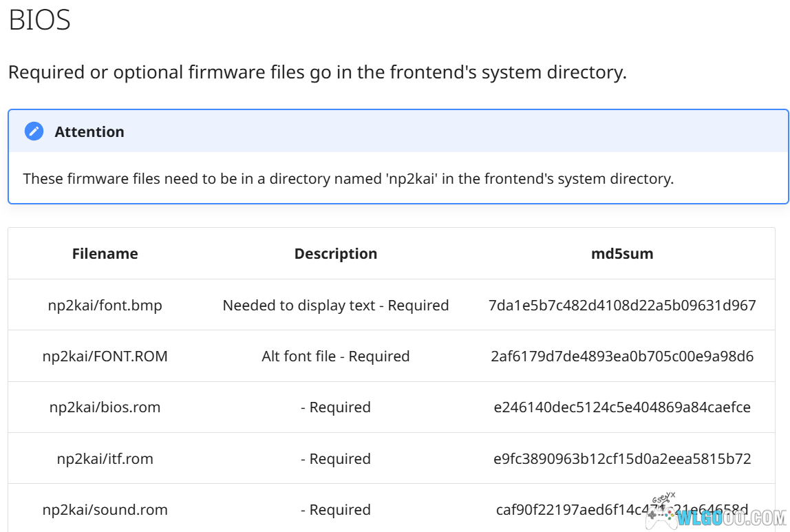Screen dimensions: 790x532
Task: Click the np2kai/font.bmp filename cell
Action: (x=105, y=305)
